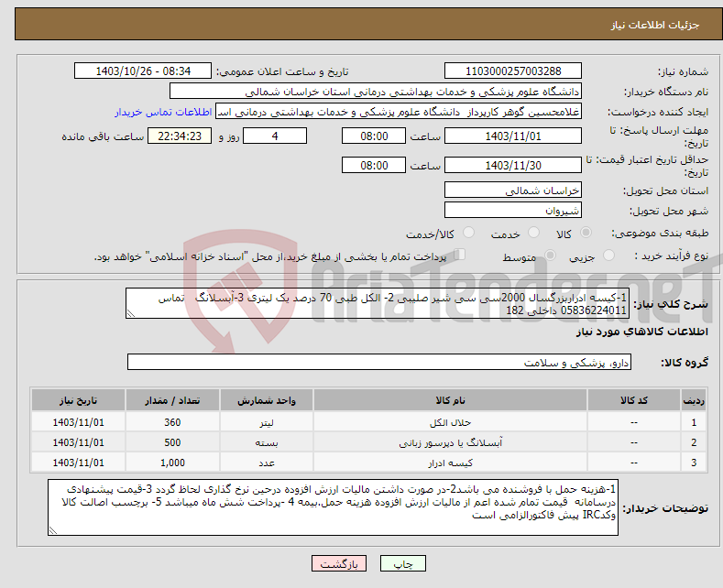Click the حلال الکل item name cell
The height and width of the screenshot is (588, 723).
(x=450, y=422)
